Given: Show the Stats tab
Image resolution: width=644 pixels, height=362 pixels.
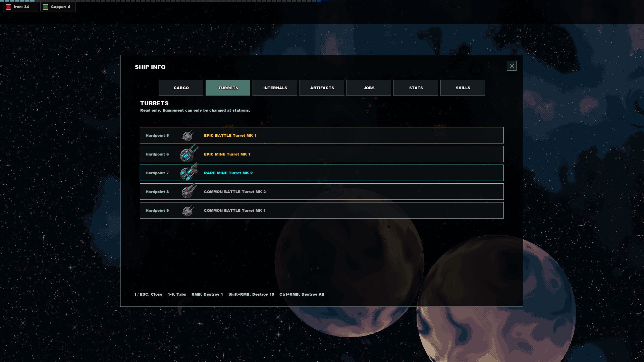Looking at the screenshot, I should (416, 87).
